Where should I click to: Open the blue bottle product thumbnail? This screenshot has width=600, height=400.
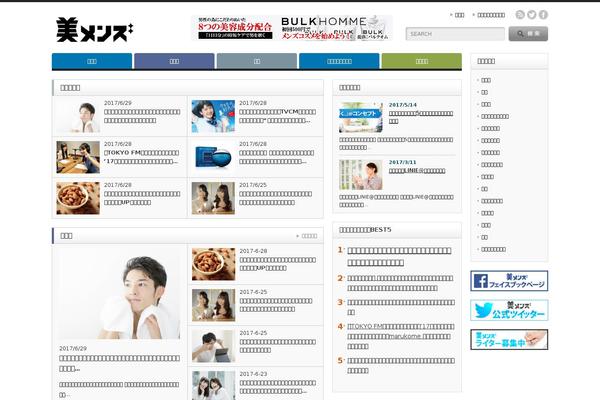pos(213,157)
